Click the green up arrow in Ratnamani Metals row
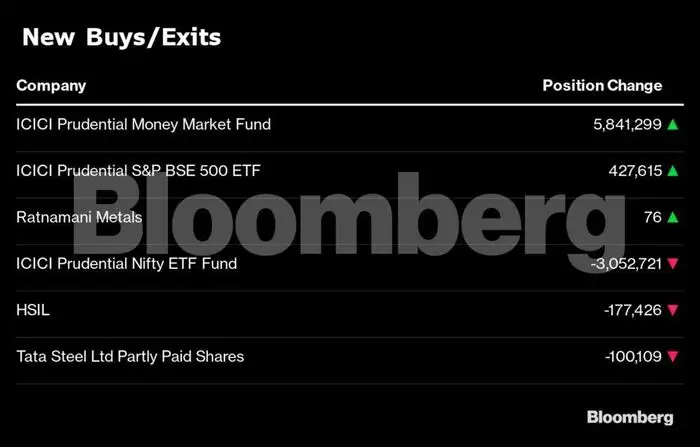 [673, 217]
